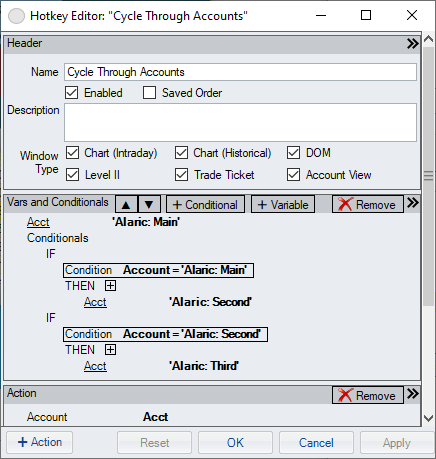The image size is (436, 459).
Task: Click the scrollbar up arrow
Action: click(428, 39)
